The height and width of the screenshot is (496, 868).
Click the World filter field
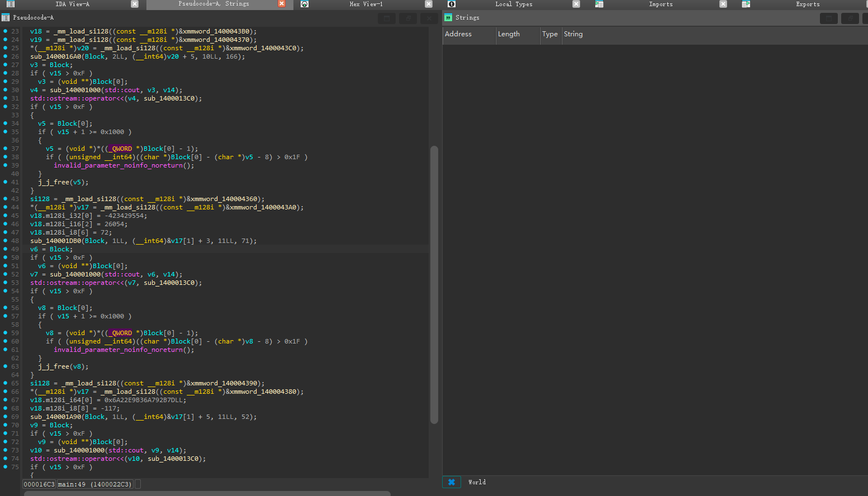pos(665,482)
